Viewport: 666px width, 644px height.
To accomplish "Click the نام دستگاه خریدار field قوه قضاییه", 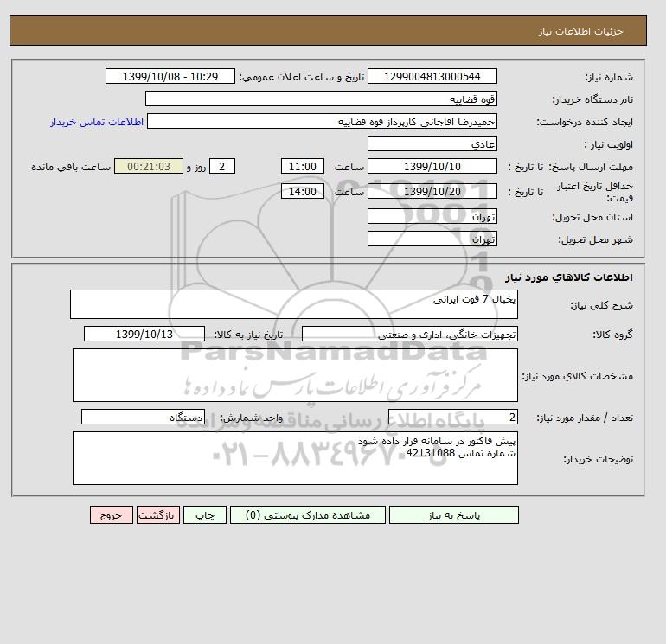I will (321, 99).
